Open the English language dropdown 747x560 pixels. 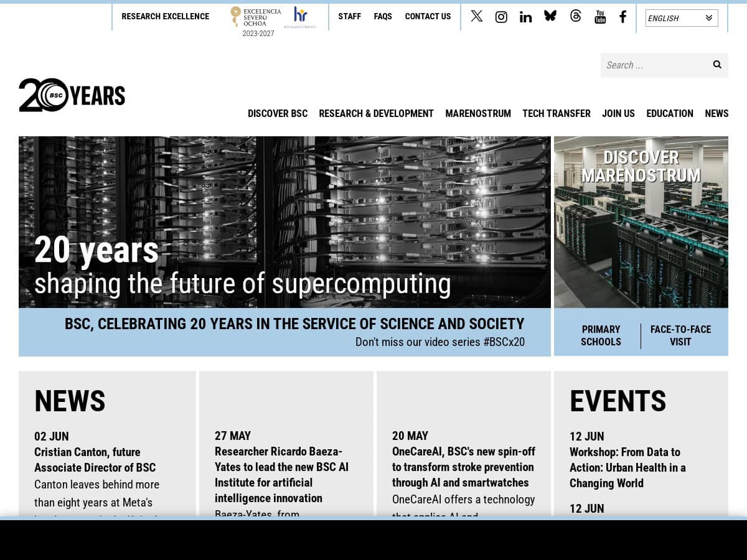[x=682, y=18]
